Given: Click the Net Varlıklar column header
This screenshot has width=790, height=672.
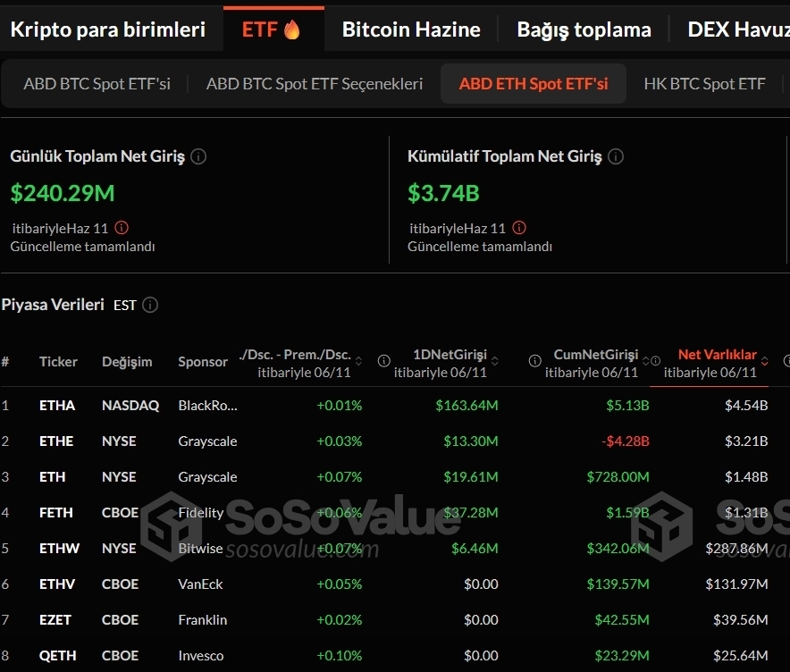Looking at the screenshot, I should point(718,355).
